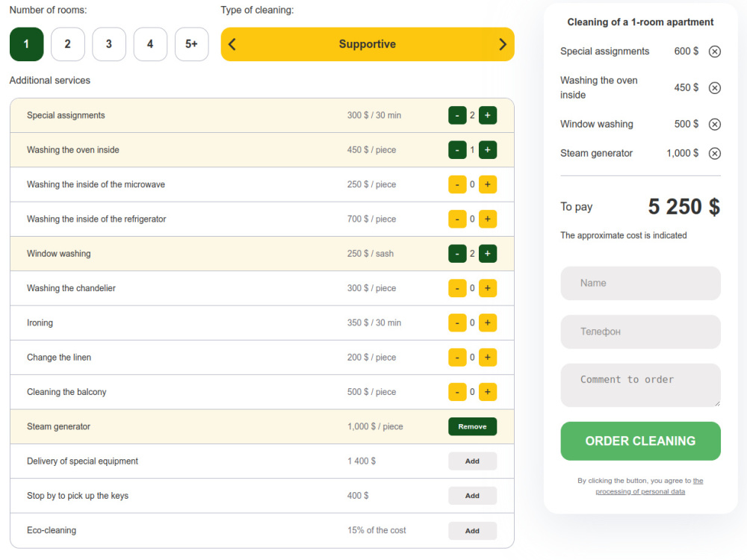Viewport: 747px width, 560px height.
Task: Focus the Name input field
Action: (x=640, y=283)
